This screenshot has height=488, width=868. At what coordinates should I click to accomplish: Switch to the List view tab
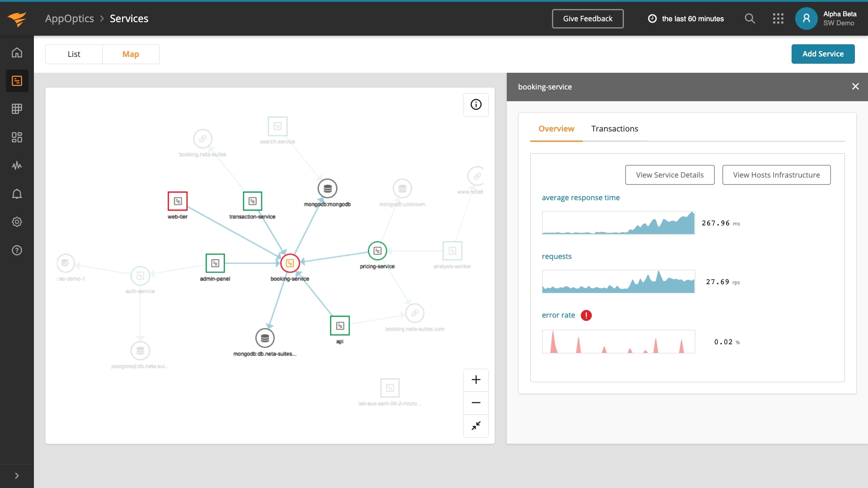pyautogui.click(x=74, y=54)
